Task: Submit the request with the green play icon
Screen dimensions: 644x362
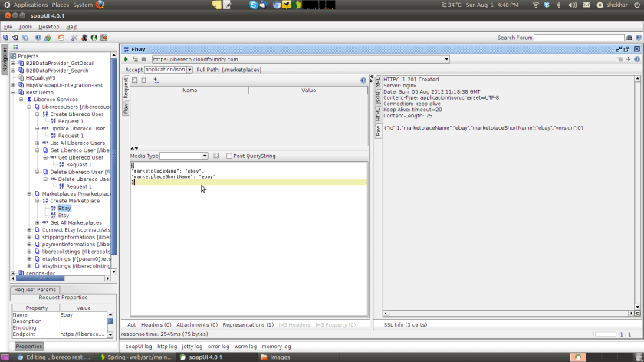Action: (x=126, y=59)
